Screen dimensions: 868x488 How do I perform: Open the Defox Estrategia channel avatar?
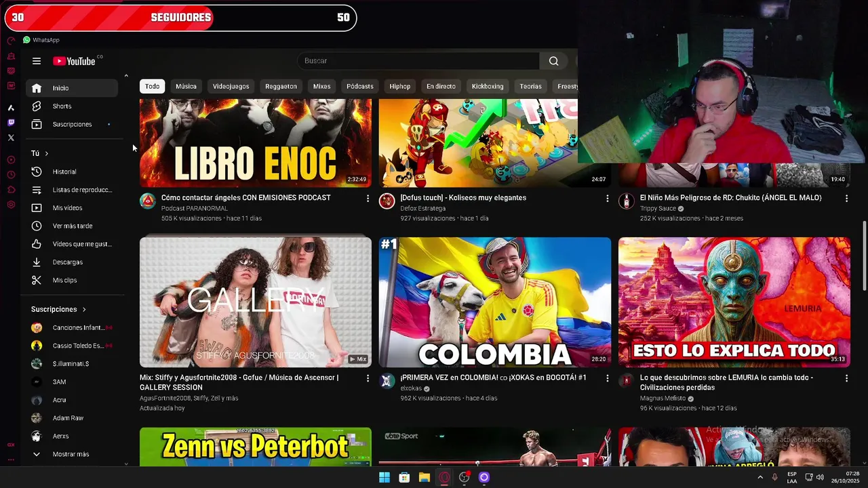[387, 201]
